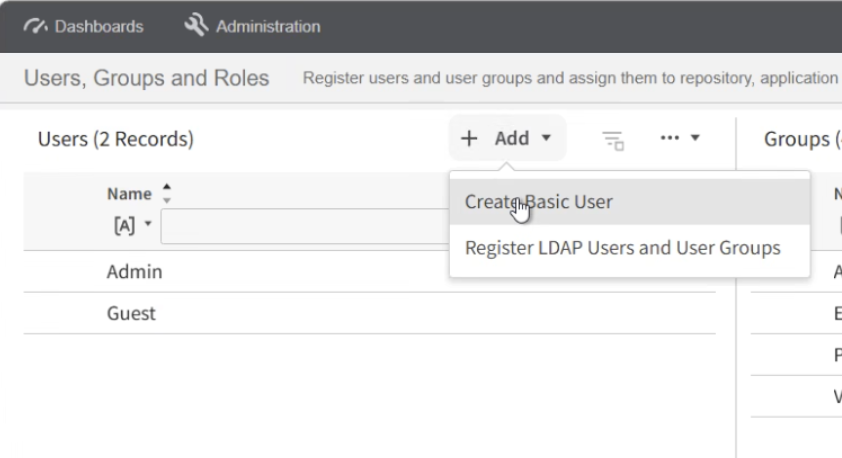Expand the arrow beside the three dots
842x458 pixels.
click(695, 138)
